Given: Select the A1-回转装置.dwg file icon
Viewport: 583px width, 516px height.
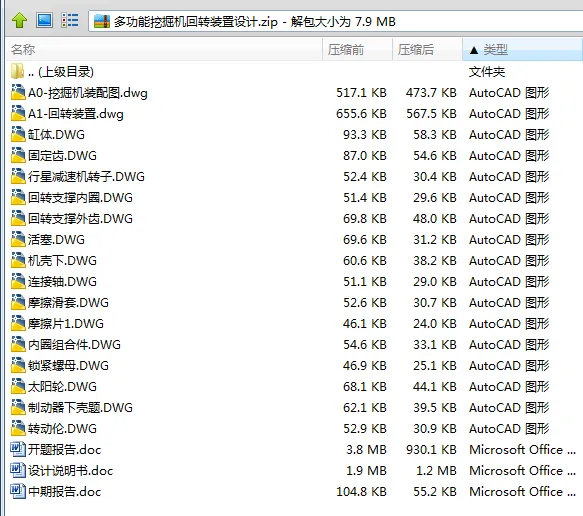Looking at the screenshot, I should point(18,113).
